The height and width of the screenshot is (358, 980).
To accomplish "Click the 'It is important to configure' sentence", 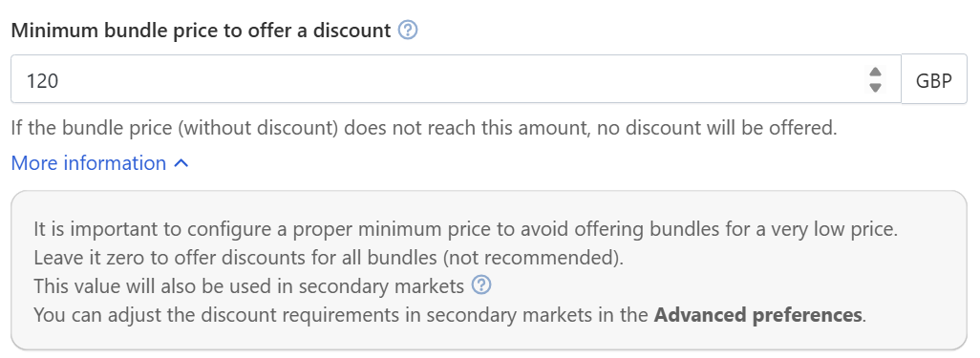I will point(465,229).
